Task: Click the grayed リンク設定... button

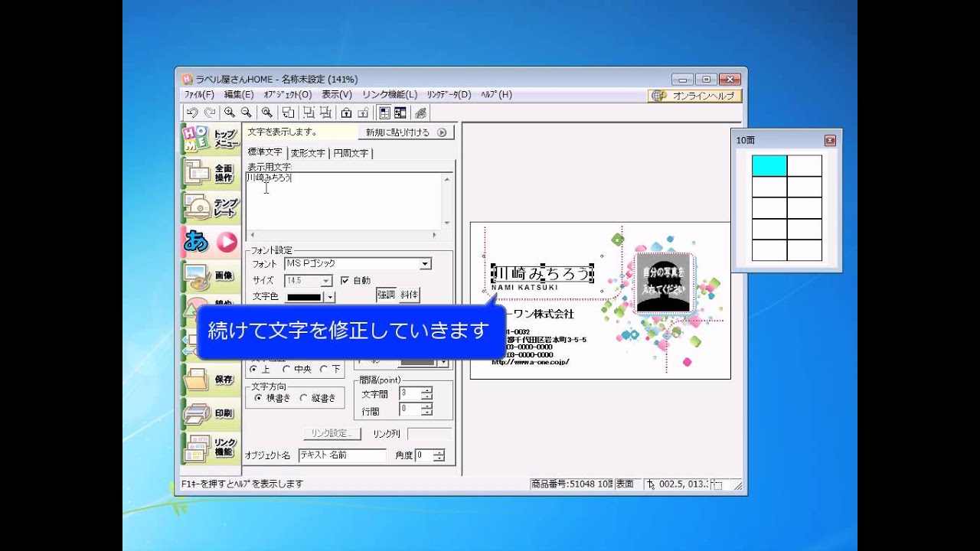Action: pyautogui.click(x=332, y=433)
